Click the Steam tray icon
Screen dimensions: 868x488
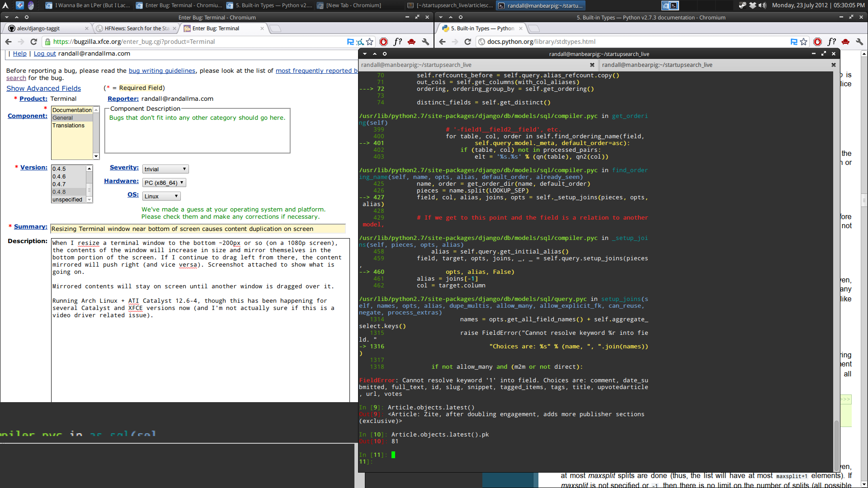click(742, 5)
